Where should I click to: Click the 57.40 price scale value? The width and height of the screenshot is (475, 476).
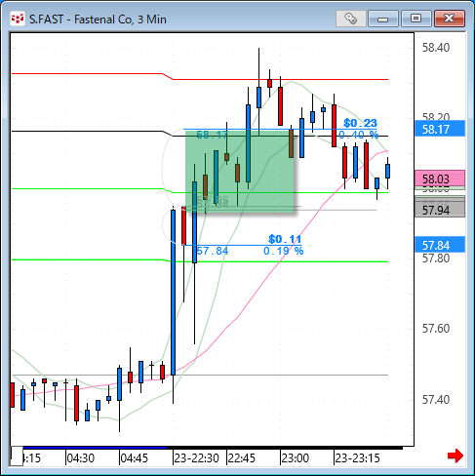[x=436, y=400]
